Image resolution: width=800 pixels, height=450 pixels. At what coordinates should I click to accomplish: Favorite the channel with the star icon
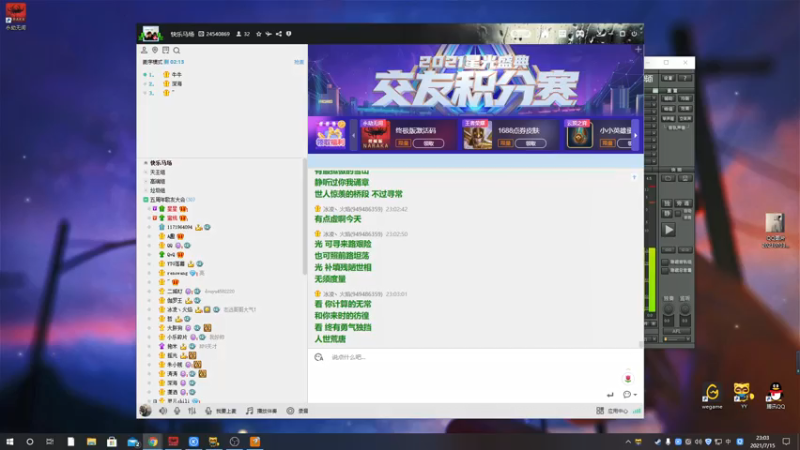point(259,34)
